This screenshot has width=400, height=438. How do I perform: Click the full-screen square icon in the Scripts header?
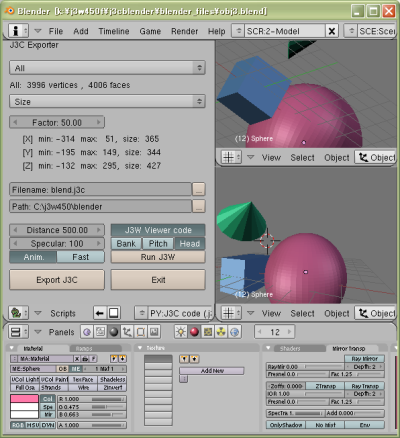pos(114,313)
